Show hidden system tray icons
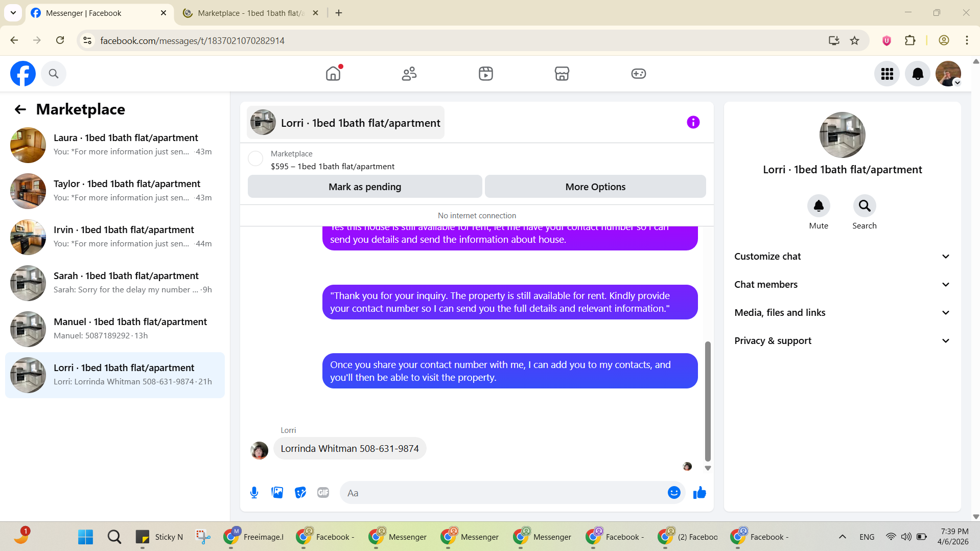This screenshot has width=980, height=551. tap(843, 537)
